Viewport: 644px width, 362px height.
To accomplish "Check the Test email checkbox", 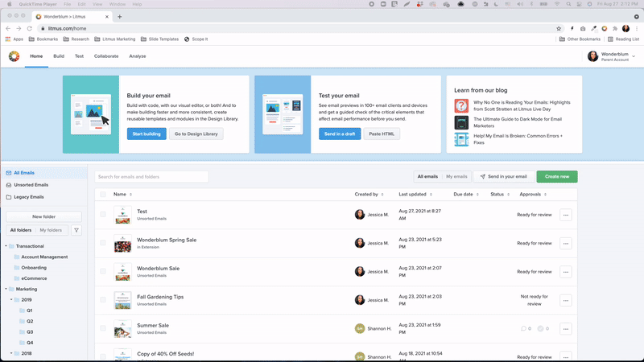I will click(103, 214).
